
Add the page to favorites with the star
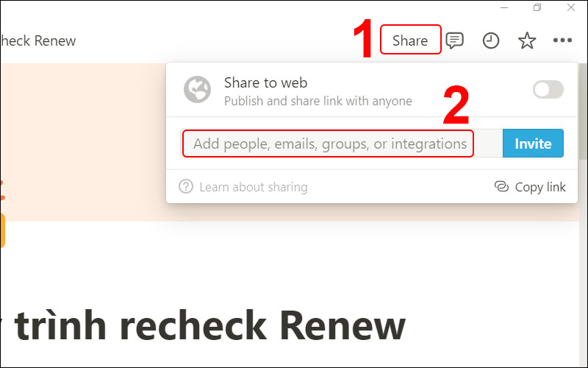coord(527,40)
